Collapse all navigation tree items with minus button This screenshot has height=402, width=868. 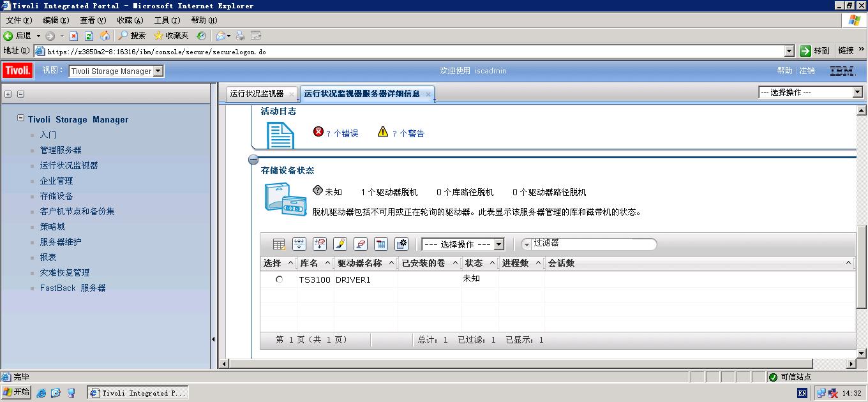pos(20,94)
